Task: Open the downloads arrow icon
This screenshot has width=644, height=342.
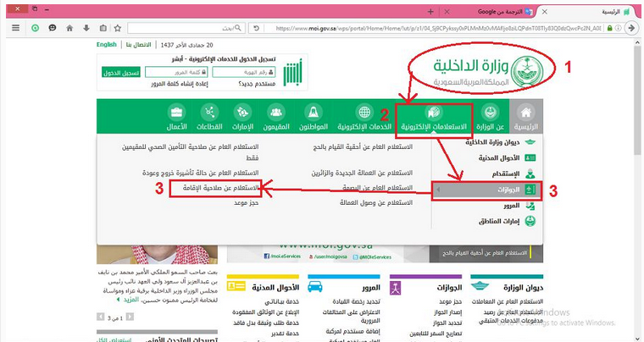Action: tap(86, 28)
